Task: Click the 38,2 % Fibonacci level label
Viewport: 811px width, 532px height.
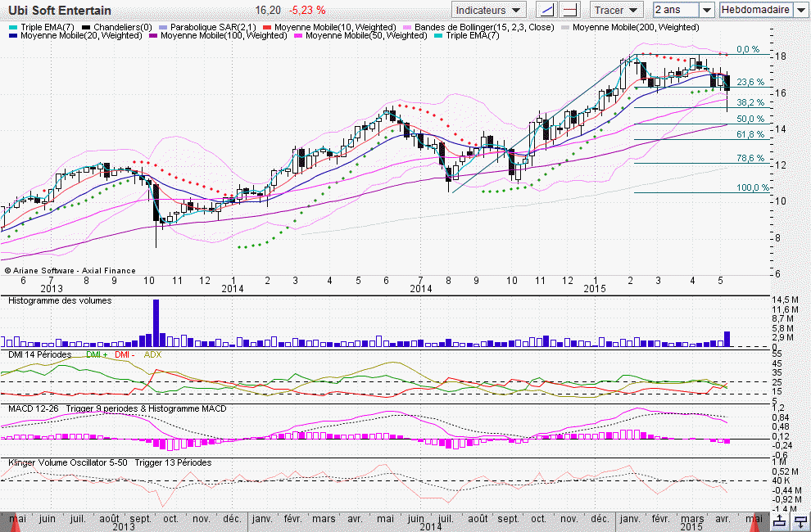Action: [x=750, y=102]
